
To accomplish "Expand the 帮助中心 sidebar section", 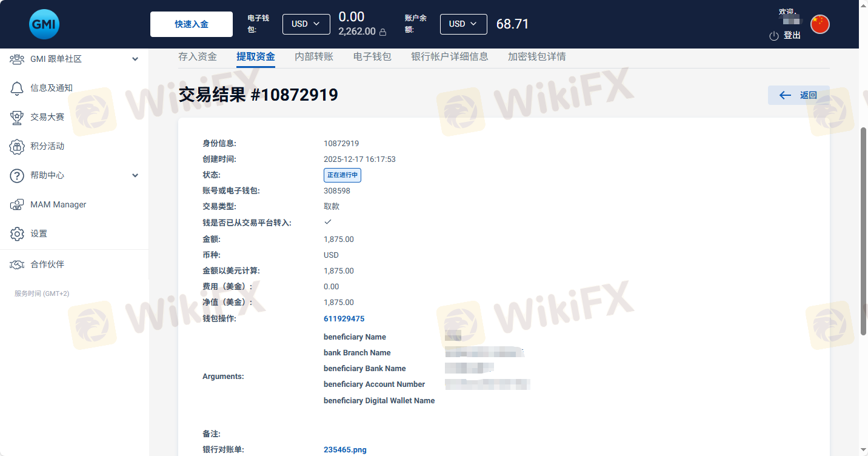I will point(135,175).
